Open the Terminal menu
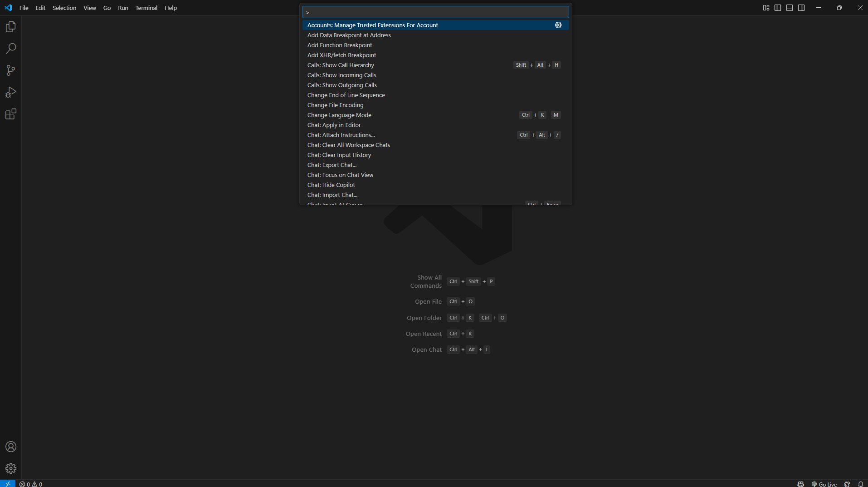Screen dimensions: 868x487 pos(146,8)
